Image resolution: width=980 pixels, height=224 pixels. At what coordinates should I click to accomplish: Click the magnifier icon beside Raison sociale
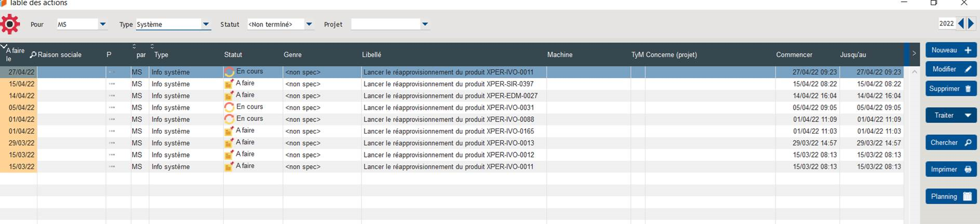[33, 55]
